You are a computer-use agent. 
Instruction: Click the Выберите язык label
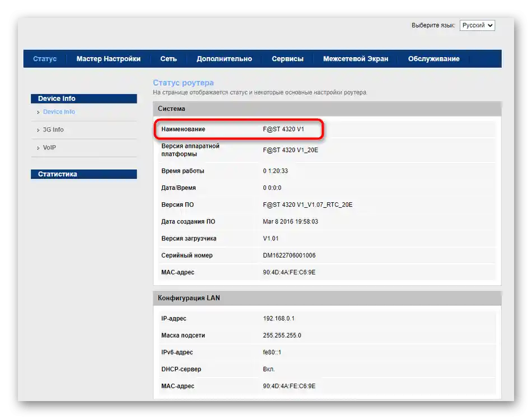pyautogui.click(x=433, y=25)
